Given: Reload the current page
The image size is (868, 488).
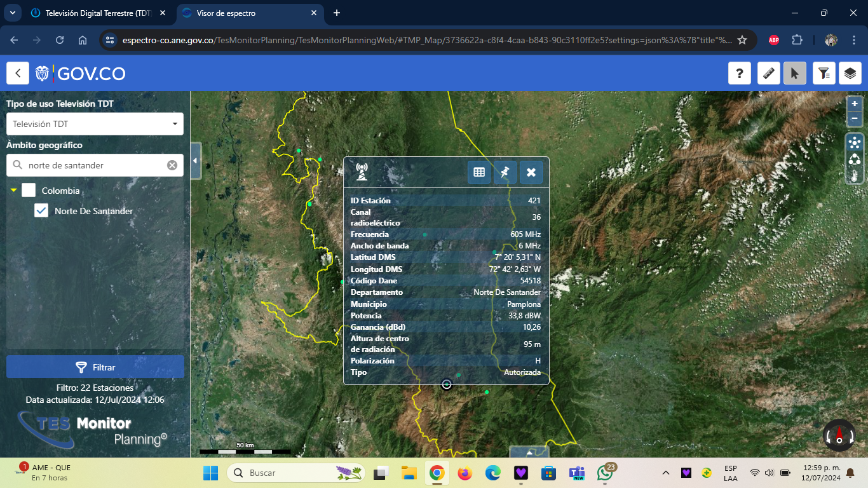Looking at the screenshot, I should (x=60, y=40).
